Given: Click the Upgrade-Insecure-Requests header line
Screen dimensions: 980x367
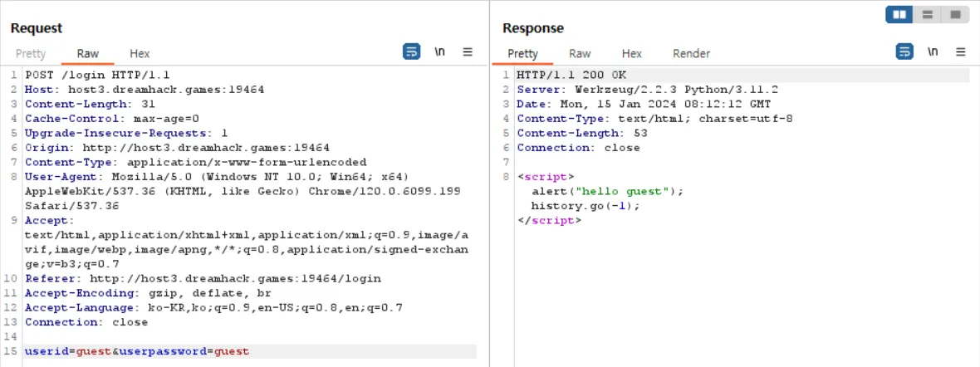Looking at the screenshot, I should [x=126, y=133].
